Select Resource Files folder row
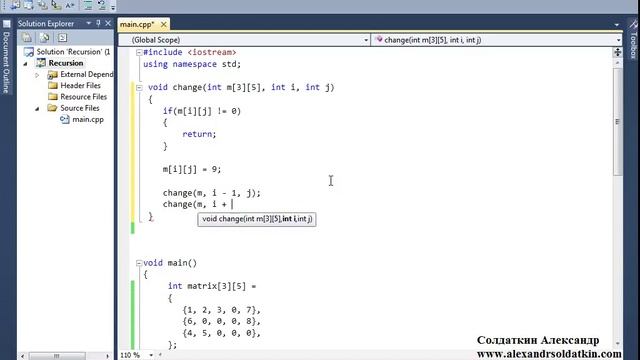640x360 pixels. tap(84, 97)
